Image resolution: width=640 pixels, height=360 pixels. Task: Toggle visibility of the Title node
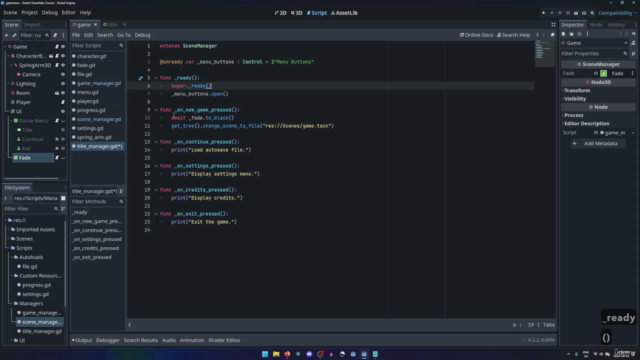tap(63, 130)
